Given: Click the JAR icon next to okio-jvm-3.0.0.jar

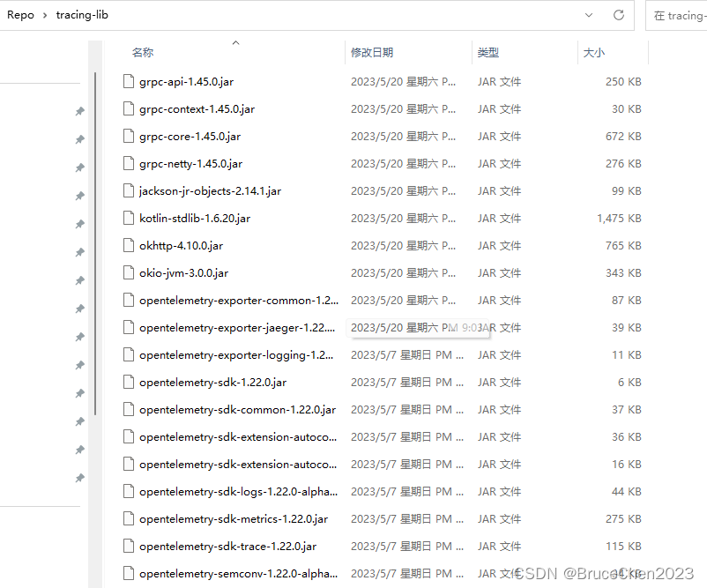Looking at the screenshot, I should tap(129, 272).
